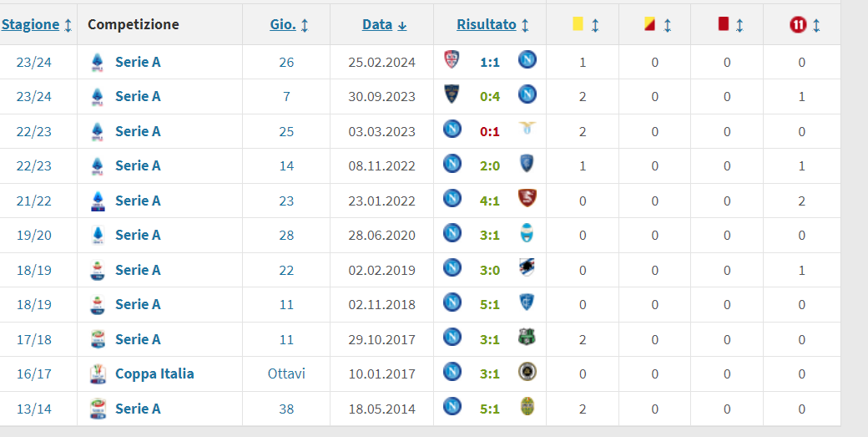Open the Salernitana crest in the 23.01.2022 row
Viewport: 868px width, 437px height.
point(527,199)
